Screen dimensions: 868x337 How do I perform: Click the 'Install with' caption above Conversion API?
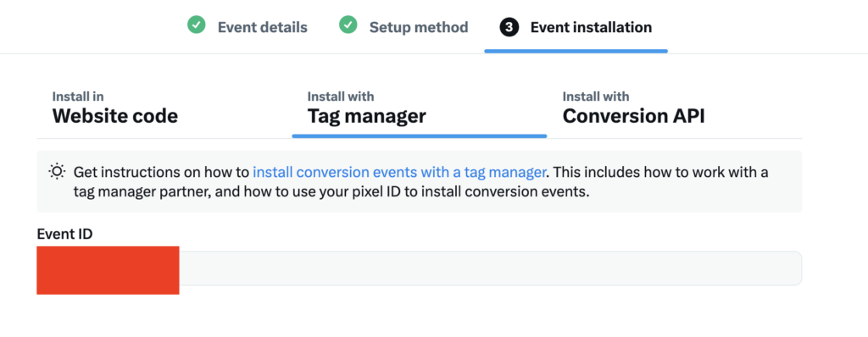[596, 97]
